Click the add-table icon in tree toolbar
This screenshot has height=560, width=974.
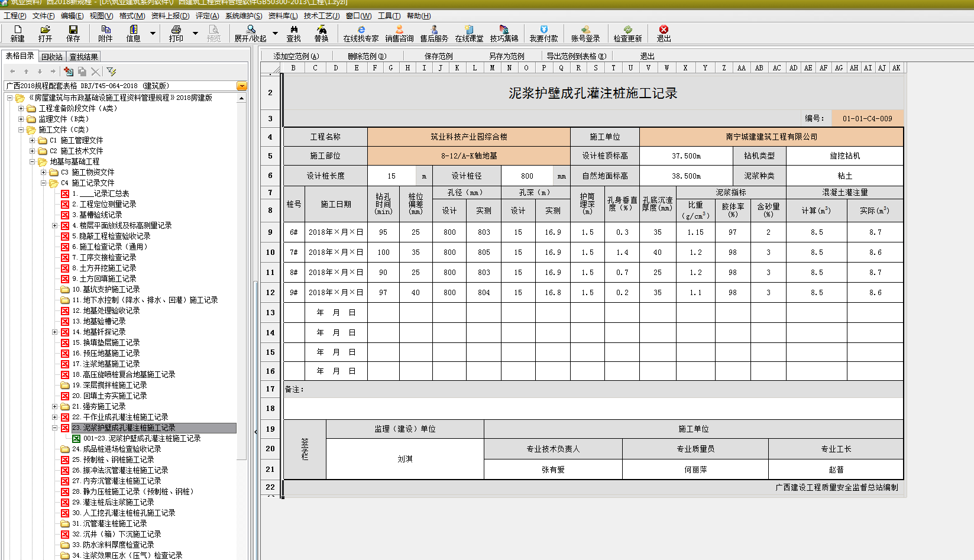tap(69, 72)
